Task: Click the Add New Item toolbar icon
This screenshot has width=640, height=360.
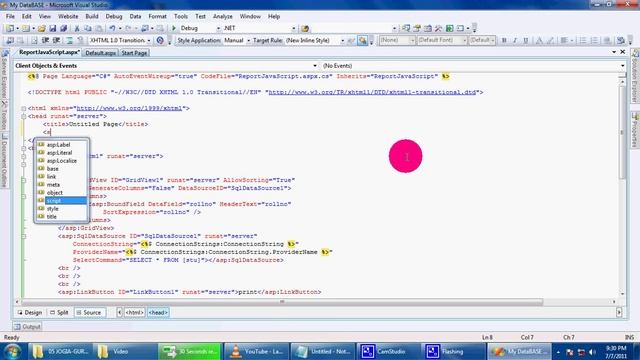Action: 26,29
